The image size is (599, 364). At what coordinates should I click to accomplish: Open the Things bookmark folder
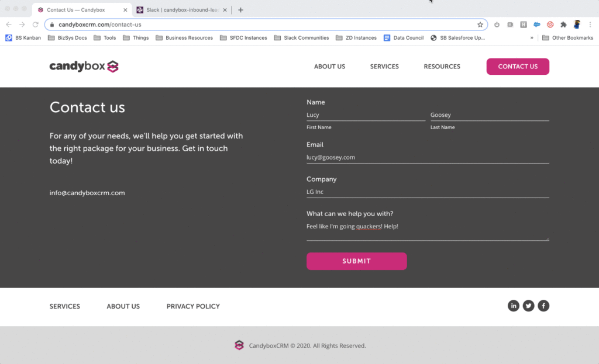click(136, 38)
